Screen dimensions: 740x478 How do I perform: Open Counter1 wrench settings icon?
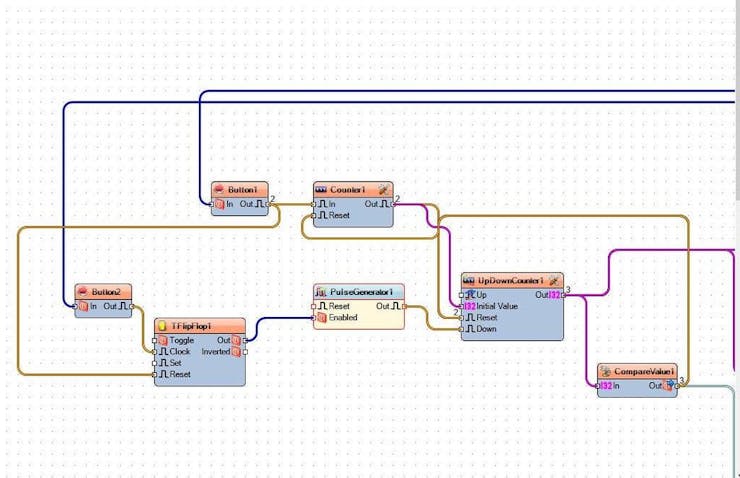pyautogui.click(x=384, y=190)
